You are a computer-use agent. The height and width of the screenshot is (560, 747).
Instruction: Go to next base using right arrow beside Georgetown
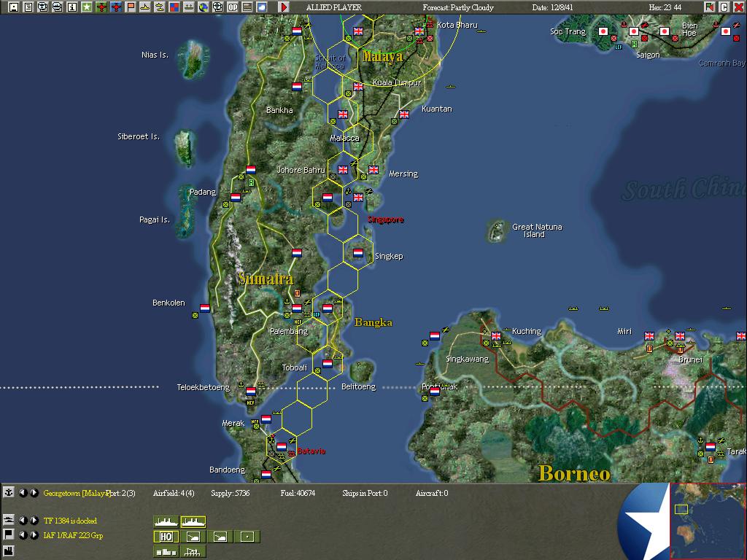(x=34, y=492)
